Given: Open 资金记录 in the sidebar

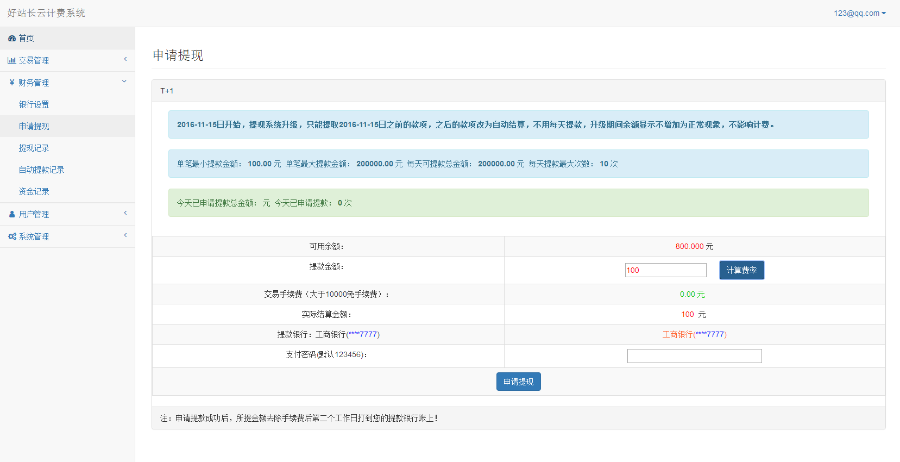Looking at the screenshot, I should [x=33, y=191].
